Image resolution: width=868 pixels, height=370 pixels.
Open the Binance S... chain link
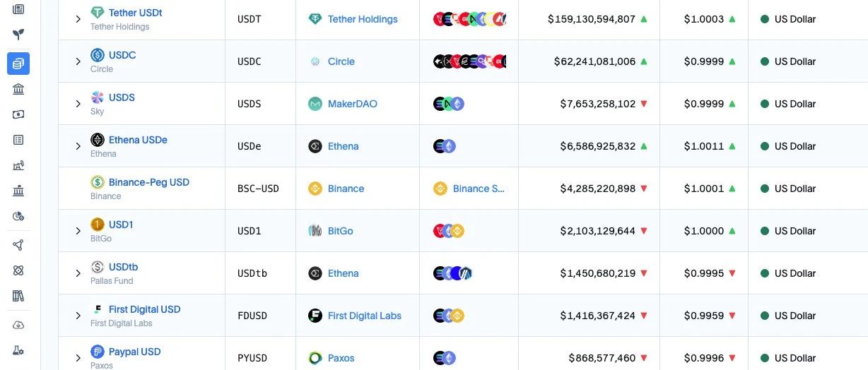[x=479, y=189]
